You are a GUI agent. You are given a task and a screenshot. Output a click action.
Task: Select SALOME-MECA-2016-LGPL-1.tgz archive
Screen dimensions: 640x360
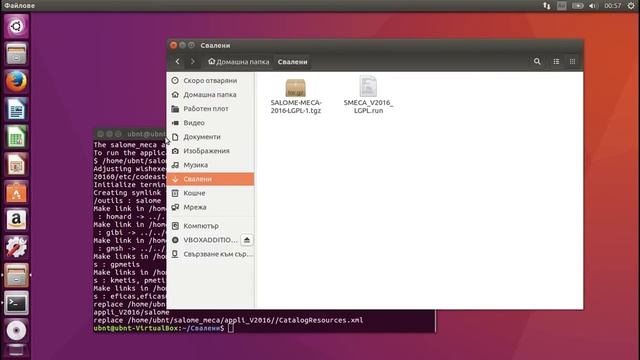pyautogui.click(x=296, y=96)
